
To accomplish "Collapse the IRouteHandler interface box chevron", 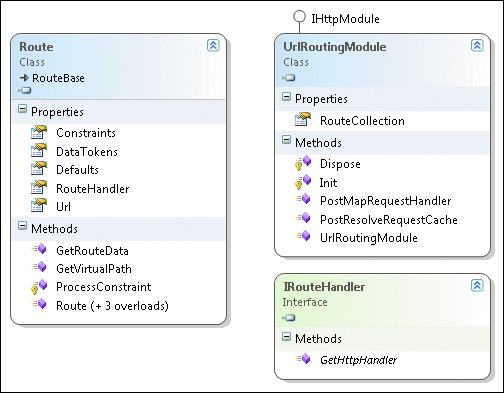I will 477,285.
